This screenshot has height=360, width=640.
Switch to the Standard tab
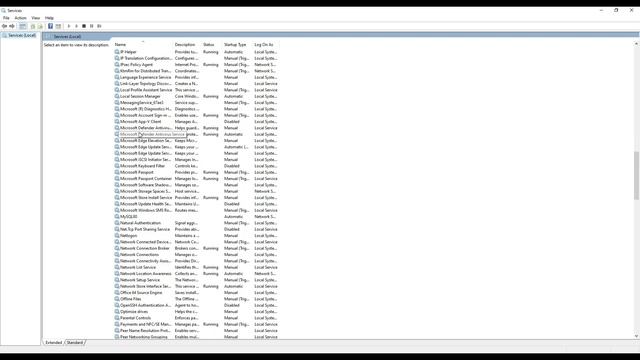pos(75,342)
